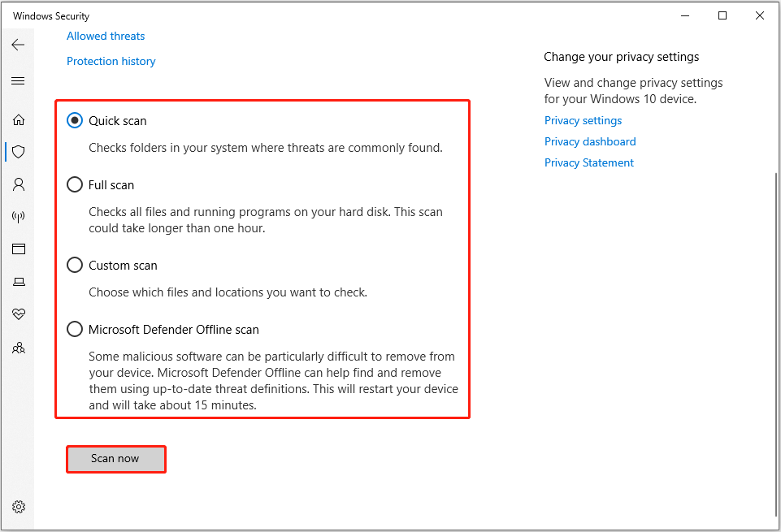Choose the Custom scan option

(x=75, y=265)
